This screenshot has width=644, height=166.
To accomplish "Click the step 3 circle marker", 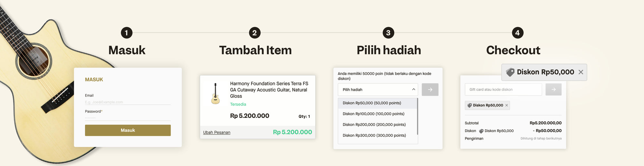I will click(388, 33).
